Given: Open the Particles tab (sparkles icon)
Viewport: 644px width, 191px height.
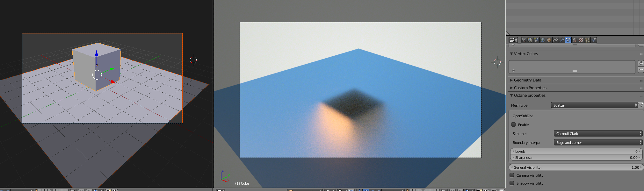Looking at the screenshot, I should tap(587, 40).
